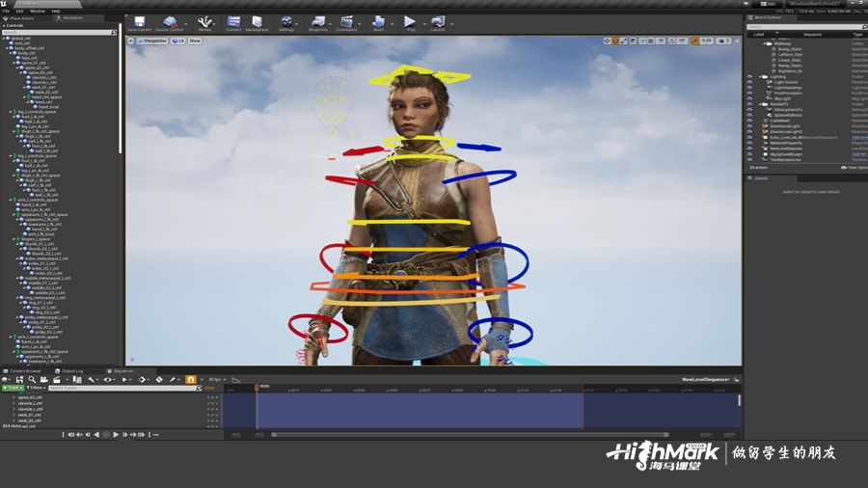Open the Marketplace from the toolbar
This screenshot has height=488, width=868.
click(x=257, y=22)
